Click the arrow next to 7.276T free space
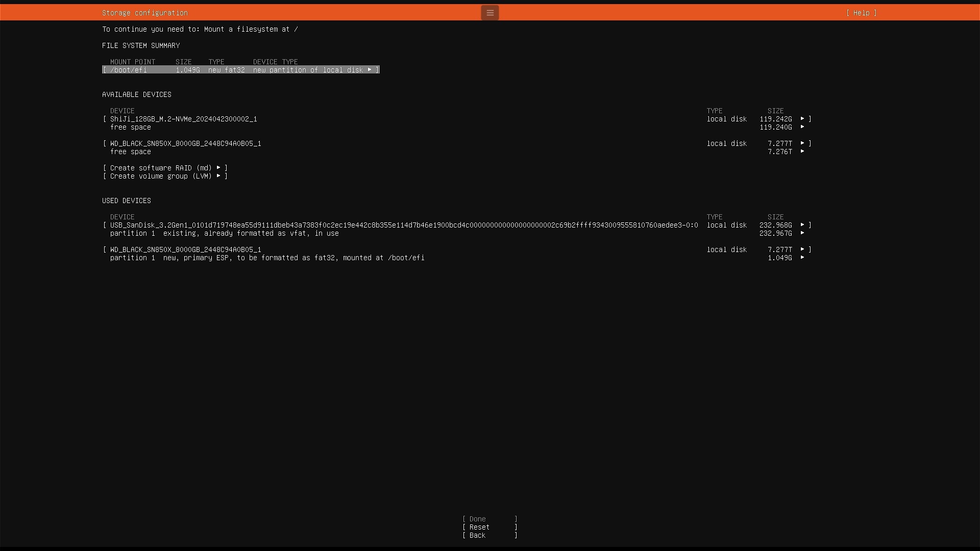 802,152
